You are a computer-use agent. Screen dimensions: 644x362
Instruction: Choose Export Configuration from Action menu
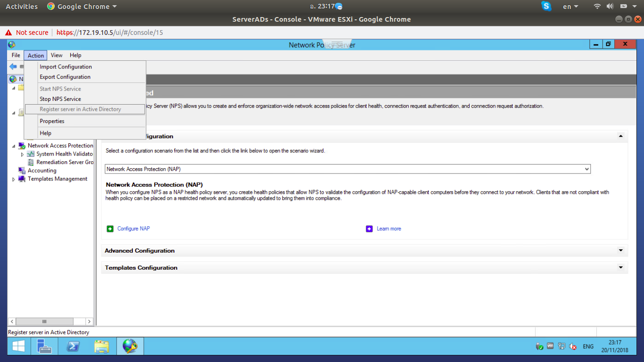(x=85, y=77)
